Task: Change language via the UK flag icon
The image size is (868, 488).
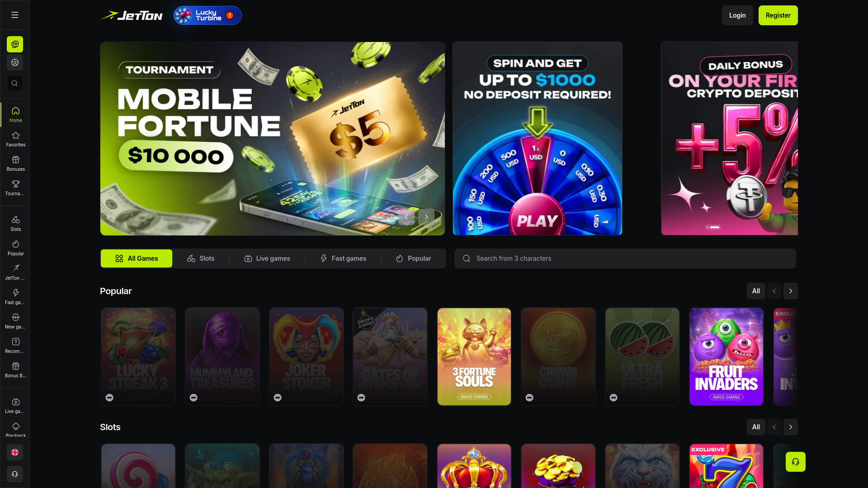Action: (x=15, y=452)
